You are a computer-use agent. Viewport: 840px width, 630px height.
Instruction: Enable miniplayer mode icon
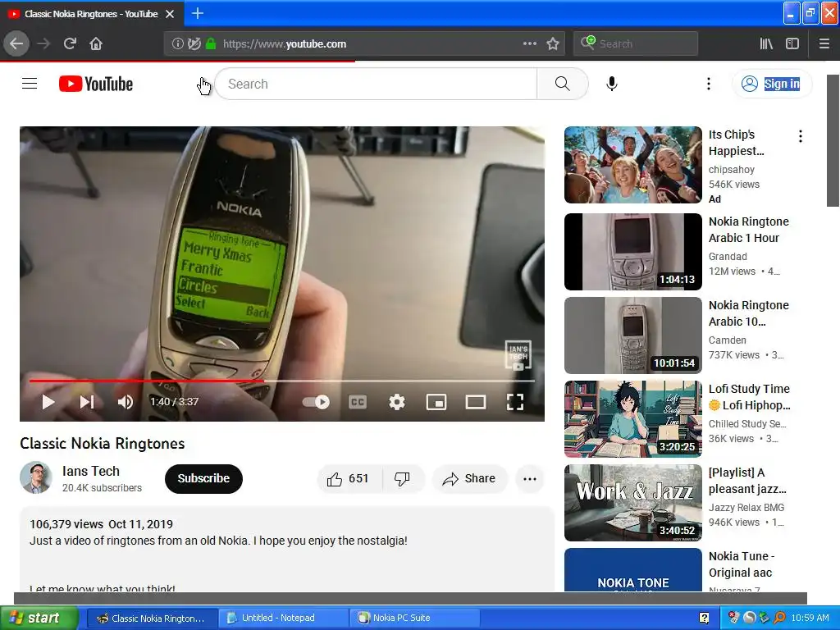pos(436,402)
